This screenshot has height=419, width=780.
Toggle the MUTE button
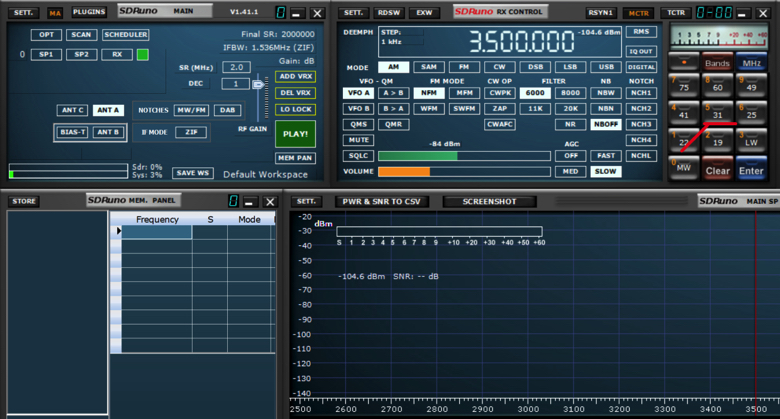coord(359,140)
